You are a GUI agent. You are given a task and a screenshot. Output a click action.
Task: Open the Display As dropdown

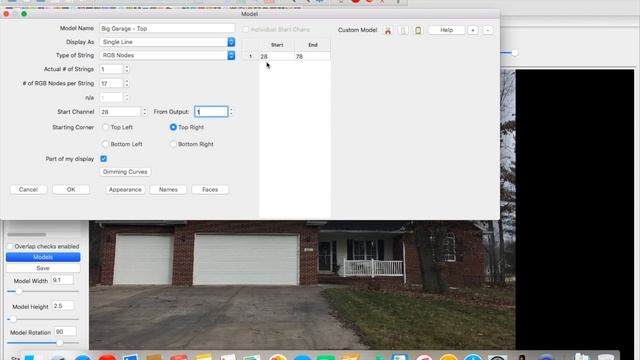(167, 42)
